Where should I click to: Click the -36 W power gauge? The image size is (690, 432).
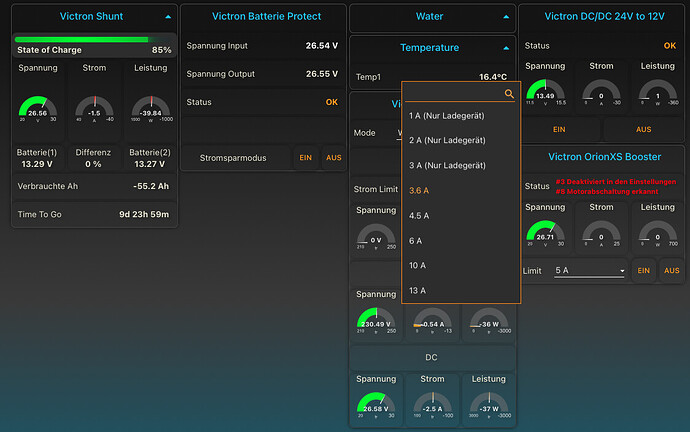(x=489, y=320)
